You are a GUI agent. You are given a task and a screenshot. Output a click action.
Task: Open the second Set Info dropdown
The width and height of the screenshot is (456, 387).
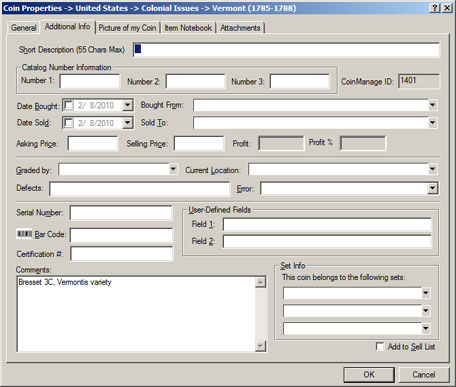click(x=426, y=311)
